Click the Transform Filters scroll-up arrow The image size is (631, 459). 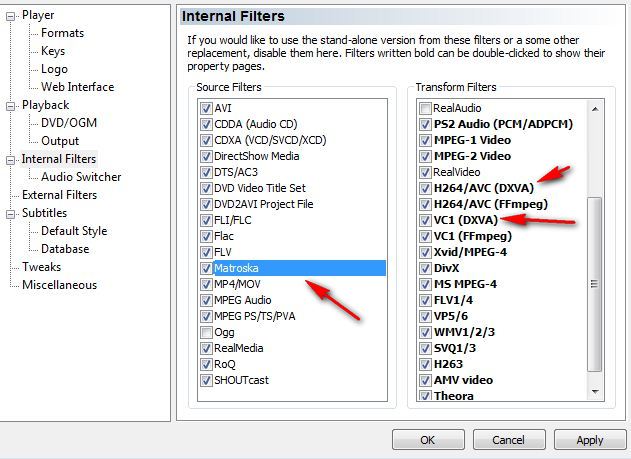595,109
